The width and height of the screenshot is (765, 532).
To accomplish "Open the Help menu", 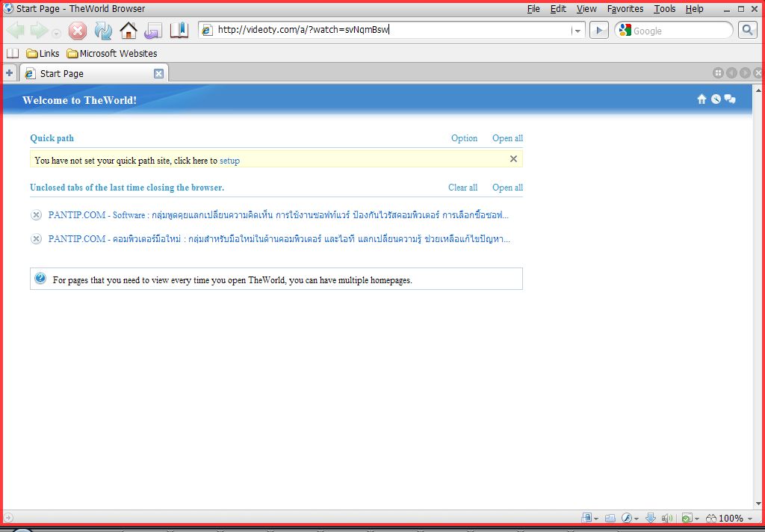I will 694,9.
